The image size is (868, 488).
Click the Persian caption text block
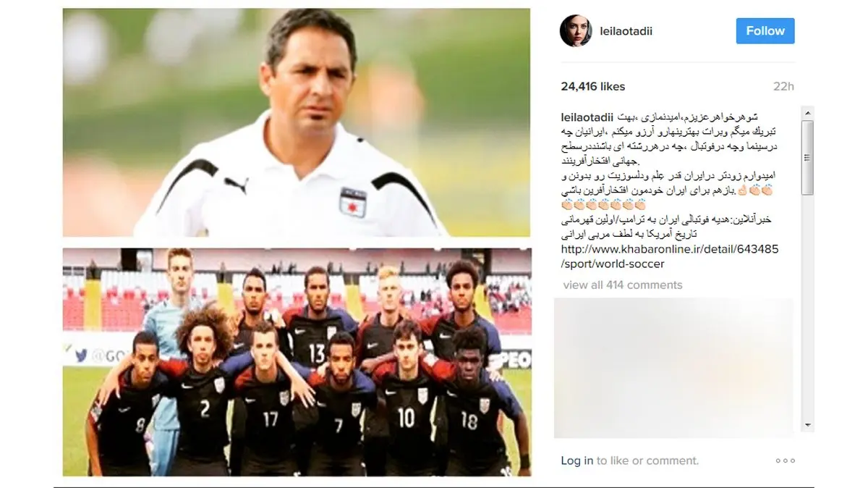pyautogui.click(x=670, y=177)
